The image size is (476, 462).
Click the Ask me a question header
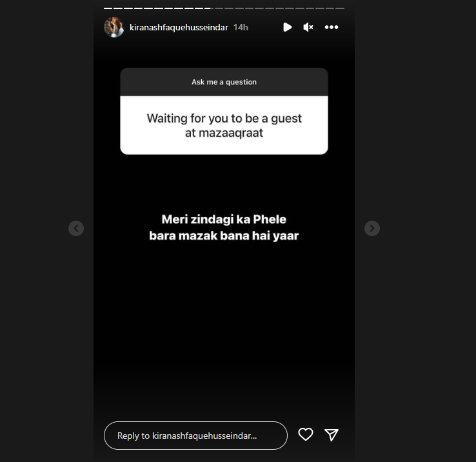tap(224, 82)
